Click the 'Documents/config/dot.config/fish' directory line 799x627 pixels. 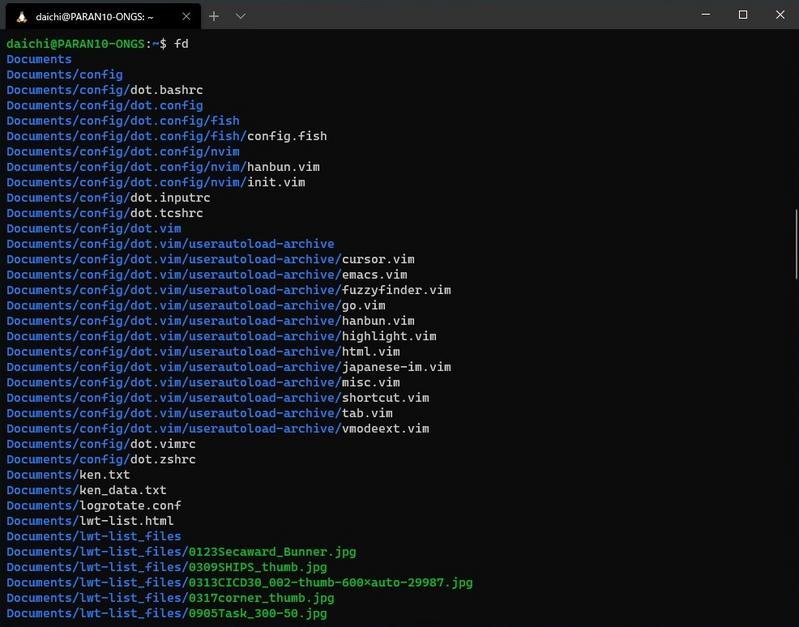pyautogui.click(x=123, y=121)
